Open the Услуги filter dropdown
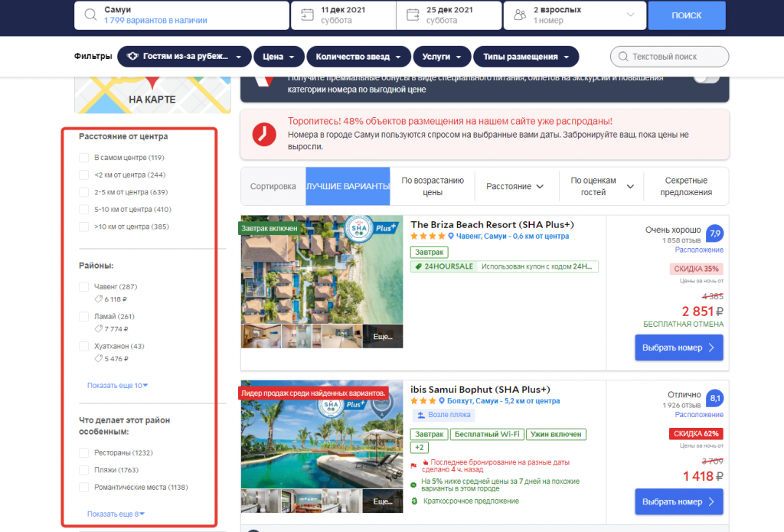 [x=442, y=57]
